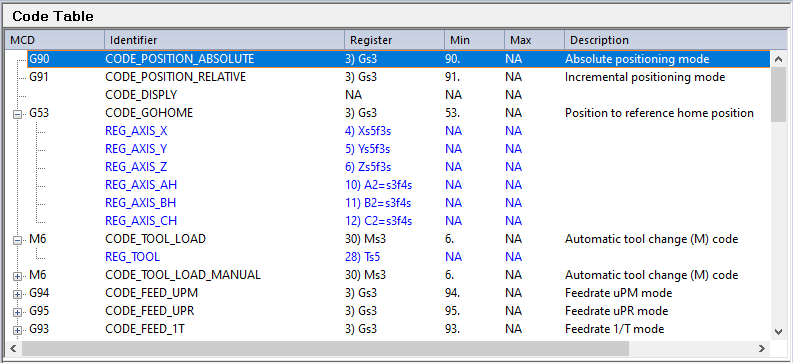
Task: Select the CODE_TOOL_LOAD identifier
Action: pos(156,239)
